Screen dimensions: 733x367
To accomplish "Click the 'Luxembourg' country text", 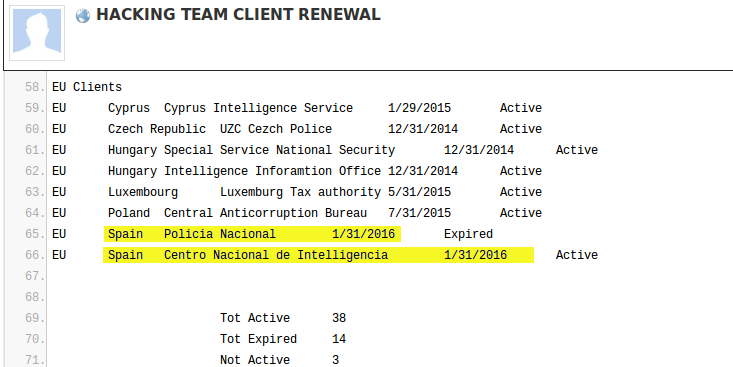I will click(143, 192).
